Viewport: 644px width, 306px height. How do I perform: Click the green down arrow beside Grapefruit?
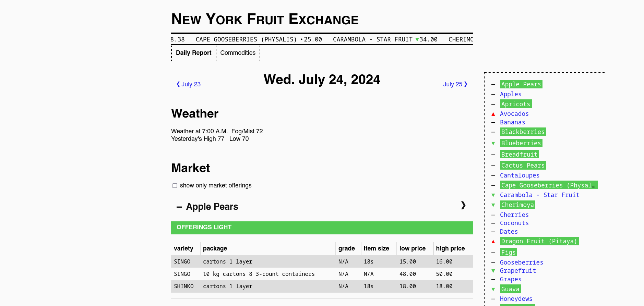click(x=493, y=271)
